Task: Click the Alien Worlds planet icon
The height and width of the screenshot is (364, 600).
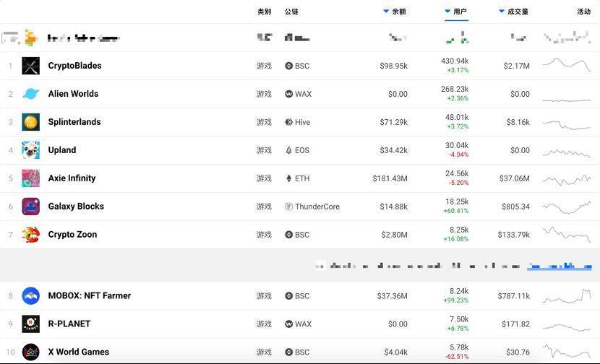Action: 30,94
